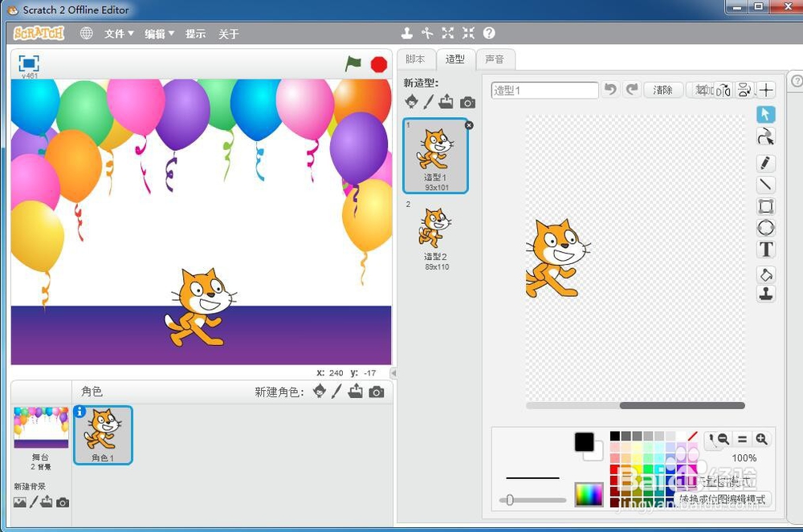Activate the Rectangle tool
Image resolution: width=803 pixels, height=532 pixels.
tap(765, 206)
